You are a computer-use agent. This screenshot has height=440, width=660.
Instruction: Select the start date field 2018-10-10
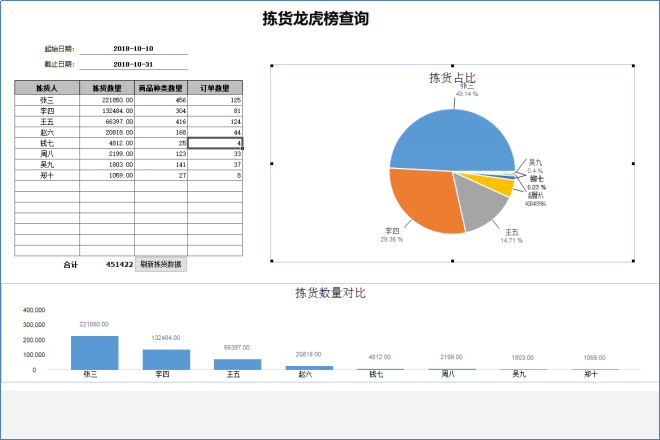(x=133, y=48)
